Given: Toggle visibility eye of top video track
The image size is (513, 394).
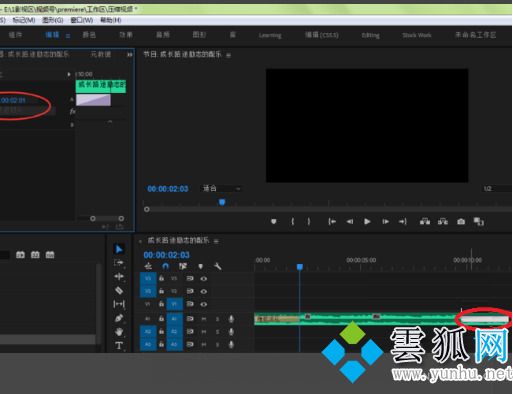Looking at the screenshot, I should 204,279.
